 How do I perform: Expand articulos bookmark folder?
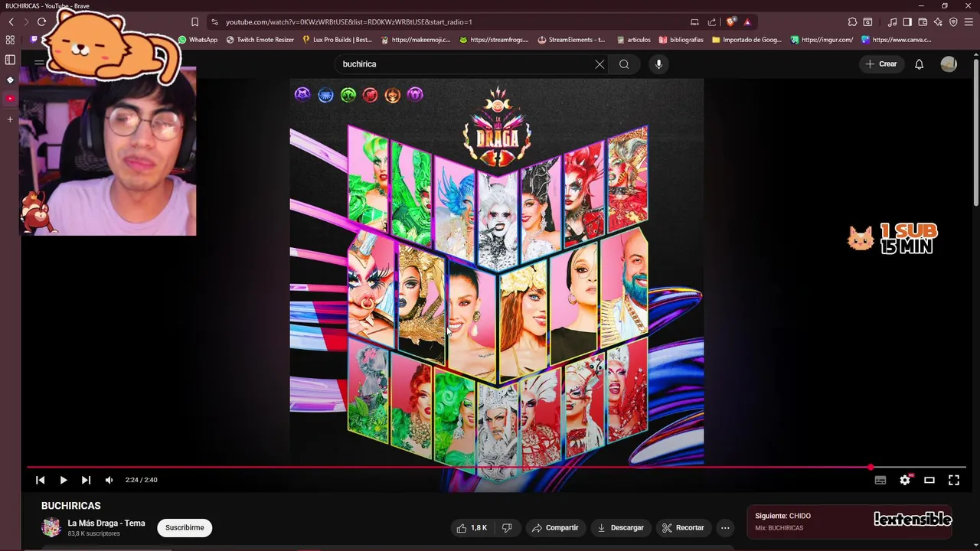click(x=632, y=40)
